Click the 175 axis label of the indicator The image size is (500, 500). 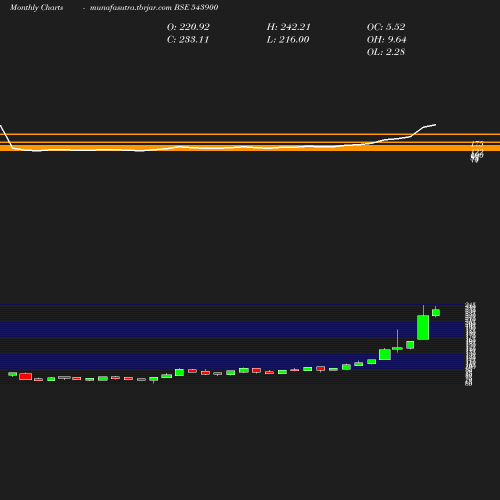click(x=477, y=144)
